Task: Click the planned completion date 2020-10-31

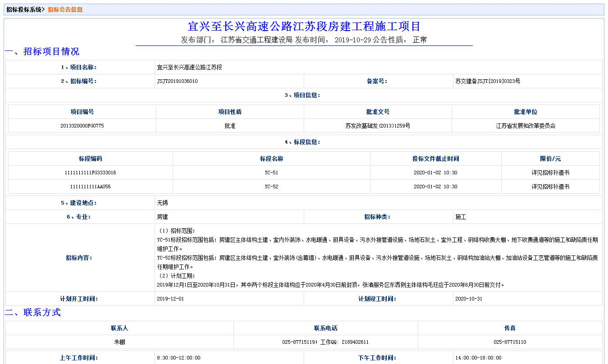Action: click(469, 299)
